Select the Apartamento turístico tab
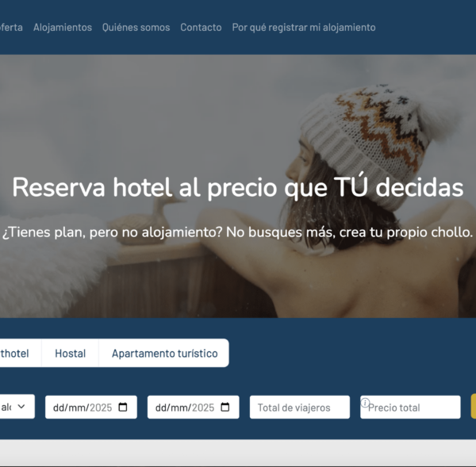476x467 pixels. (x=164, y=353)
